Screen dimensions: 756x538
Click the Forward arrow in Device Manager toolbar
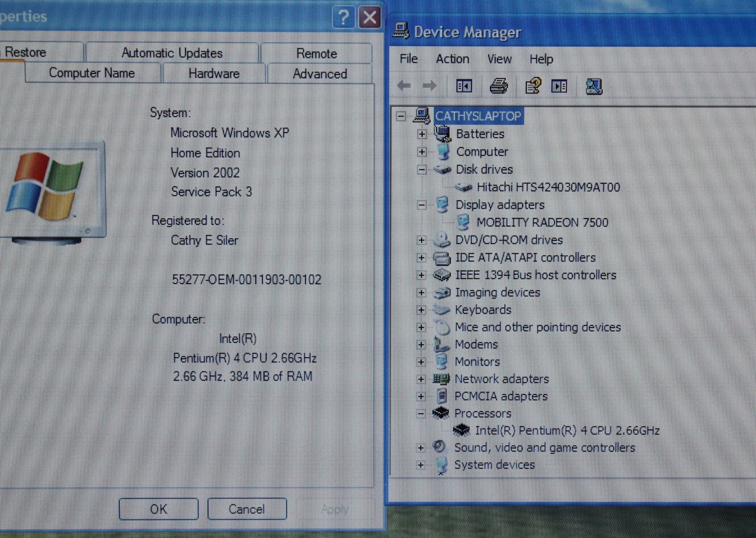point(429,86)
